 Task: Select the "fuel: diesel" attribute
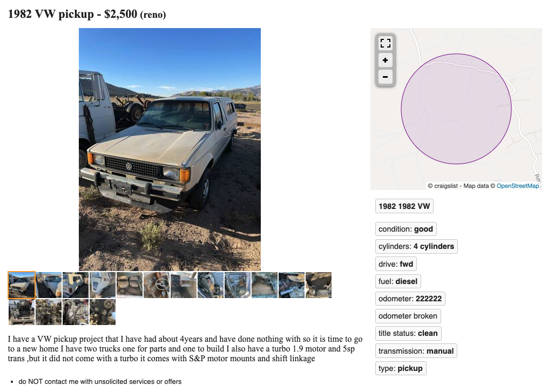(x=398, y=281)
